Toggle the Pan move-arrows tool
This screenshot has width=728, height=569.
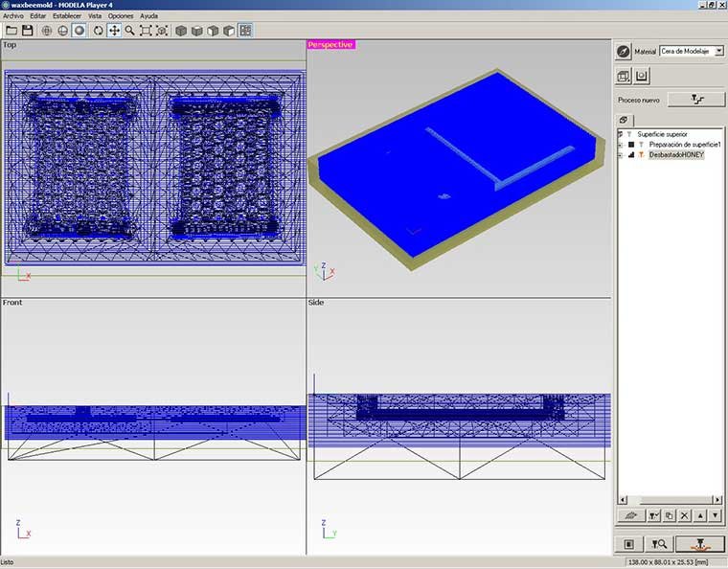[x=114, y=31]
